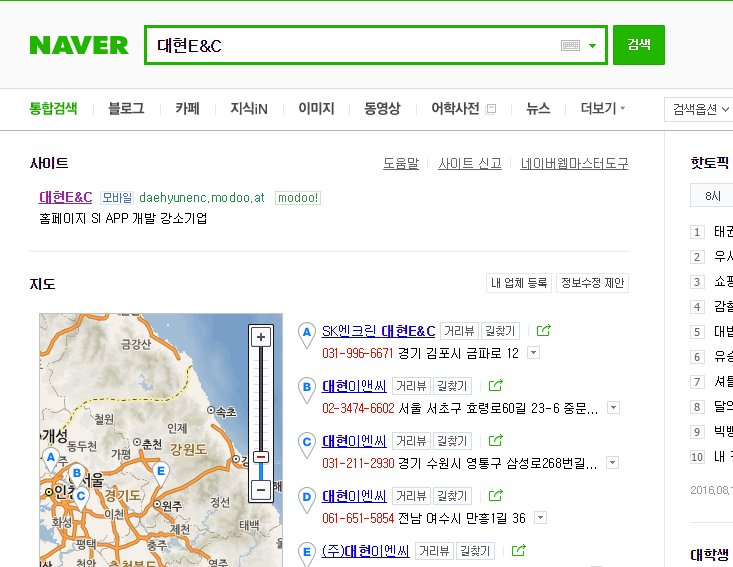The width and height of the screenshot is (733, 567).
Task: Switch to the 이미지 tab
Action: tap(316, 108)
